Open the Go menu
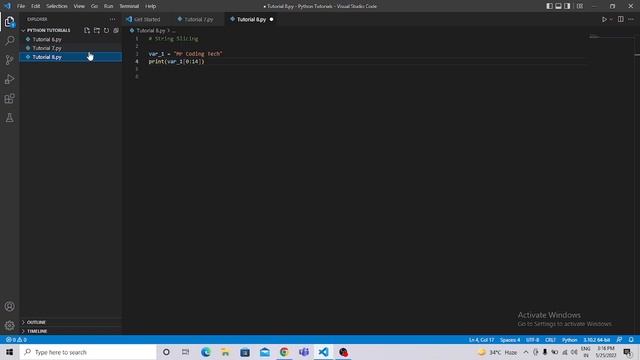Image resolution: width=640 pixels, height=360 pixels. pyautogui.click(x=94, y=6)
